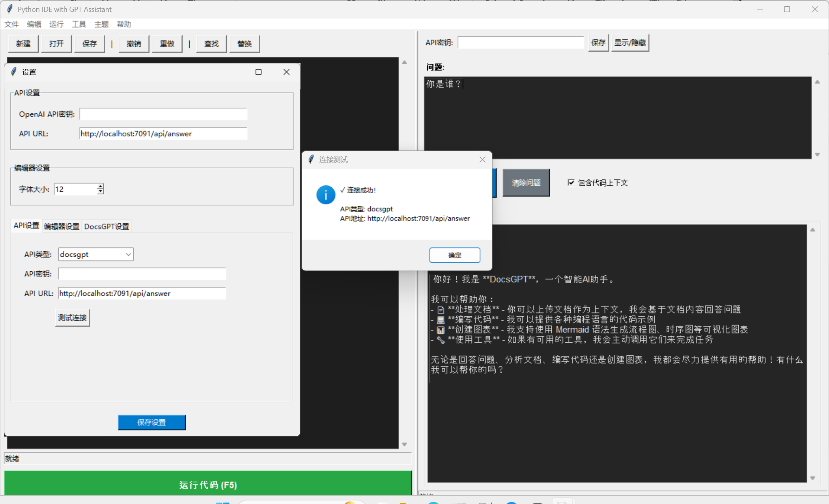Click feather icon in Settings window title
Image resolution: width=829 pixels, height=504 pixels.
[x=14, y=72]
